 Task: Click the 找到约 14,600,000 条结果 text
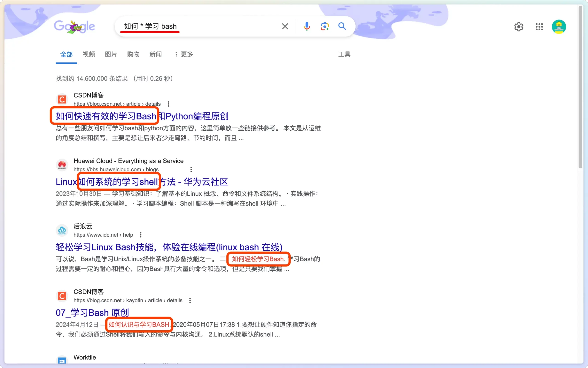92,79
